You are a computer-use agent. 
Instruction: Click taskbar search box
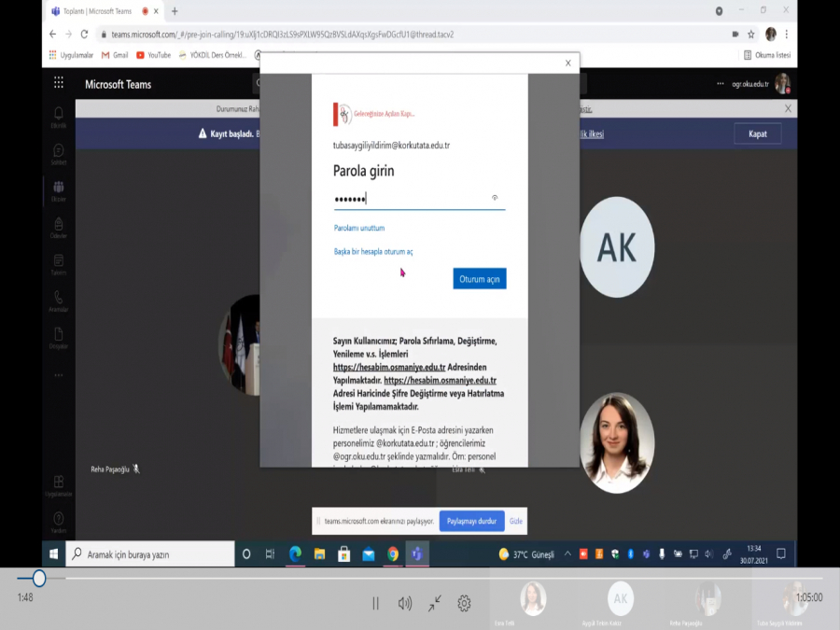click(150, 553)
